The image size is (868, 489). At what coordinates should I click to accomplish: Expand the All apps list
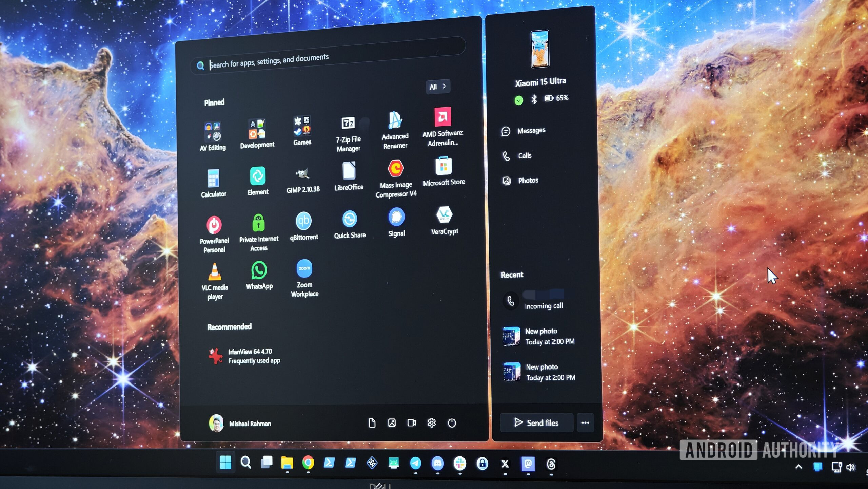(x=437, y=87)
